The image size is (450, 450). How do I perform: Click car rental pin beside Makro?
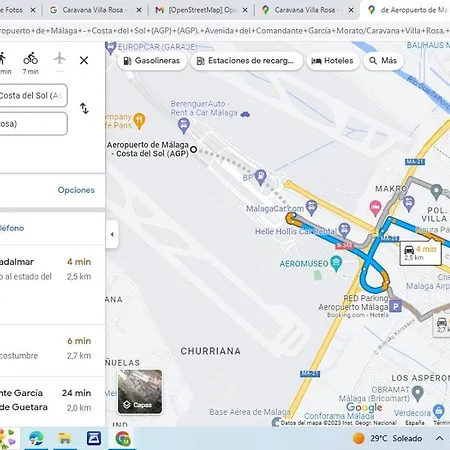408,203
